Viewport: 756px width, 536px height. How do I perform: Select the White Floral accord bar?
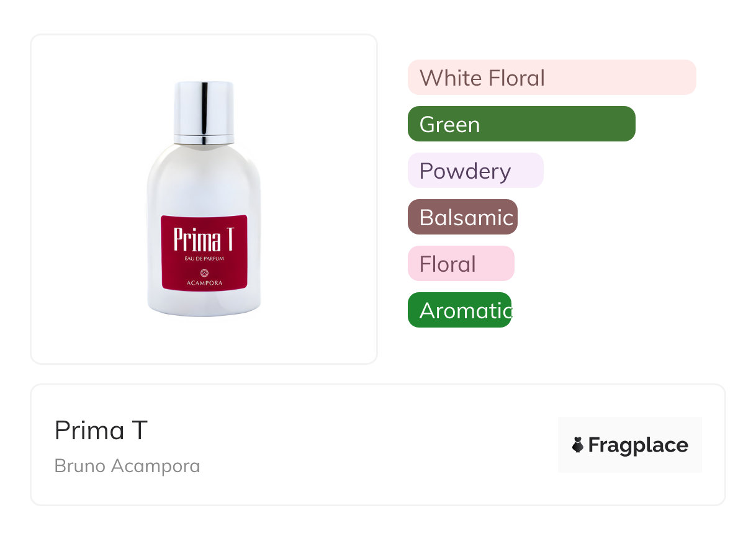tap(552, 78)
